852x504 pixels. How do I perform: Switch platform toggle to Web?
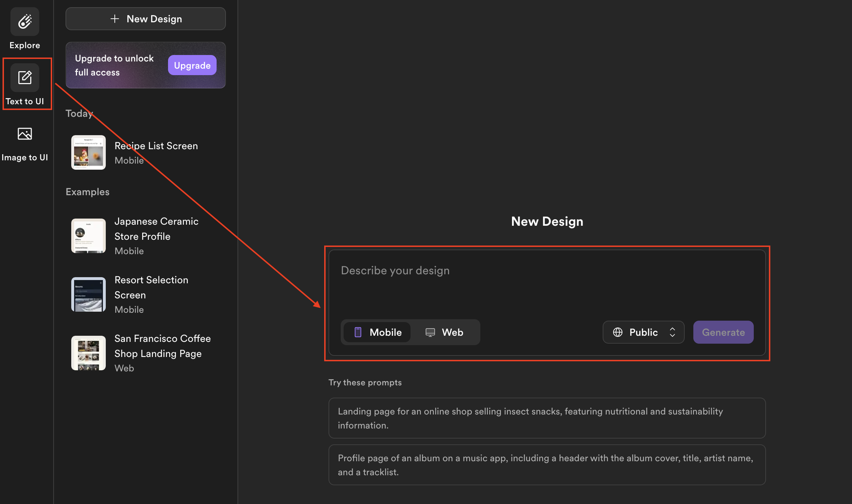(x=445, y=332)
